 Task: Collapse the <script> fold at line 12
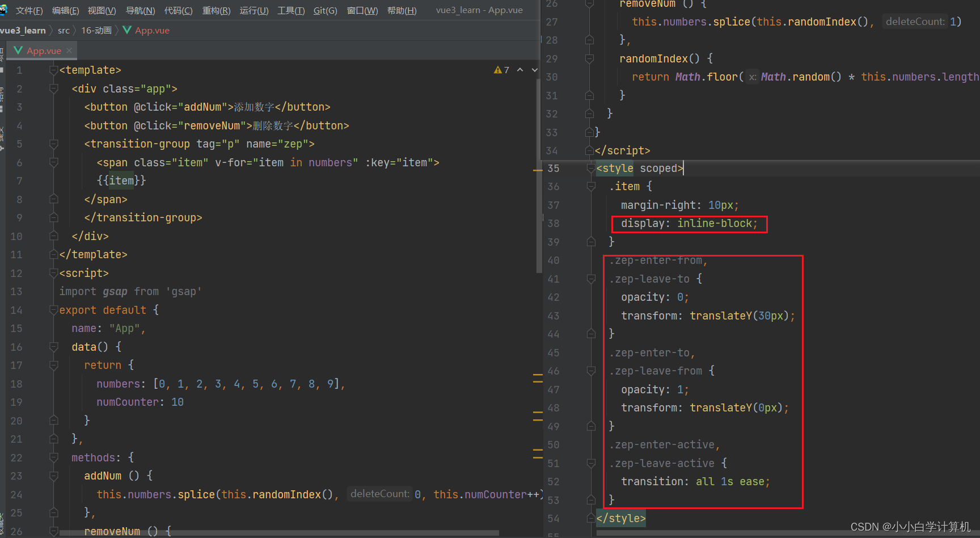pyautogui.click(x=54, y=273)
